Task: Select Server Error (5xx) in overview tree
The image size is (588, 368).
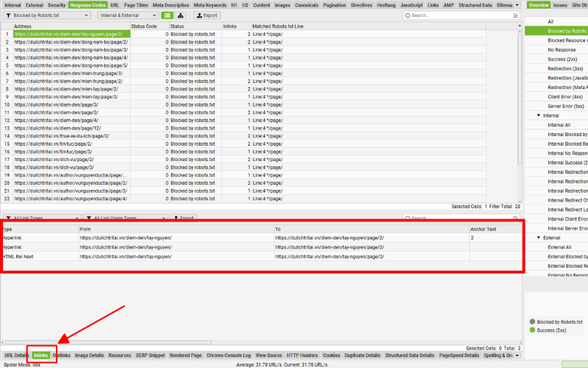Action: point(565,106)
